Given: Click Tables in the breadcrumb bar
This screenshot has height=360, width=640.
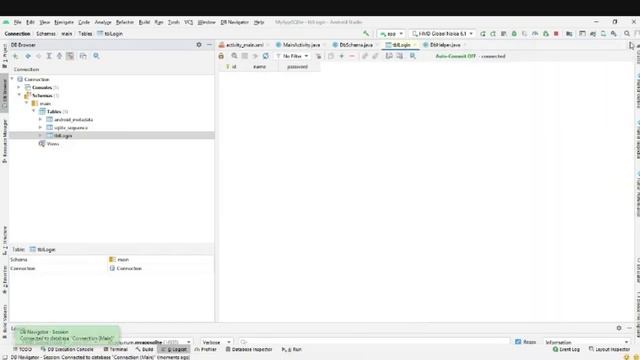Looking at the screenshot, I should coord(85,33).
